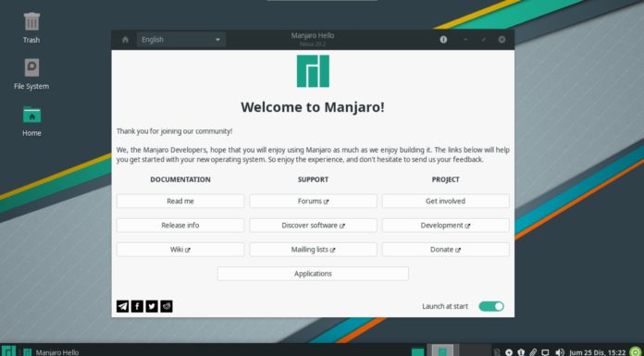Go to home page in Manjaro Hello

(x=125, y=40)
